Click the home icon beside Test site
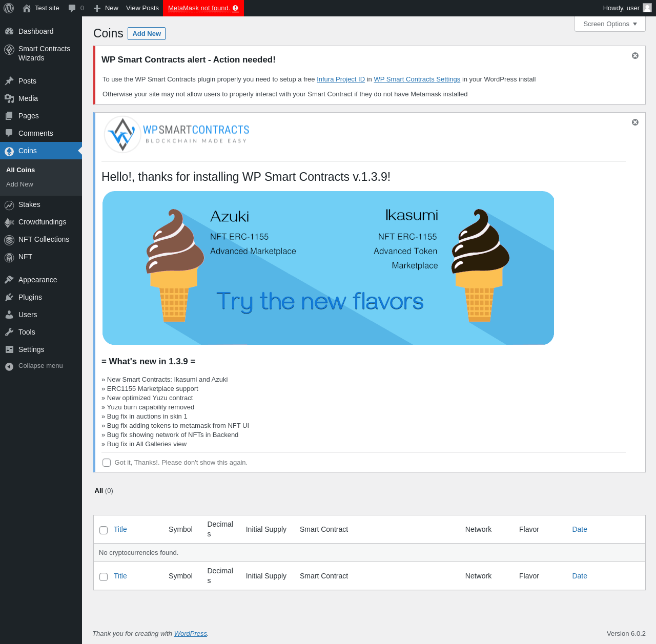Screen dimensions: 656x644 (x=27, y=8)
